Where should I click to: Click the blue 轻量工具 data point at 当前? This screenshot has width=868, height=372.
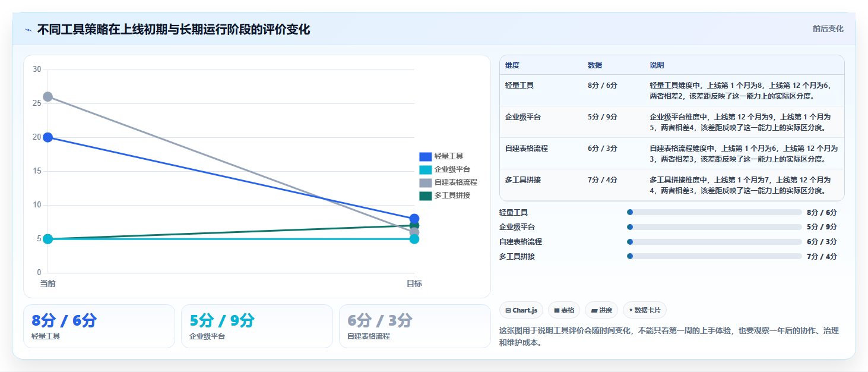[x=48, y=137]
